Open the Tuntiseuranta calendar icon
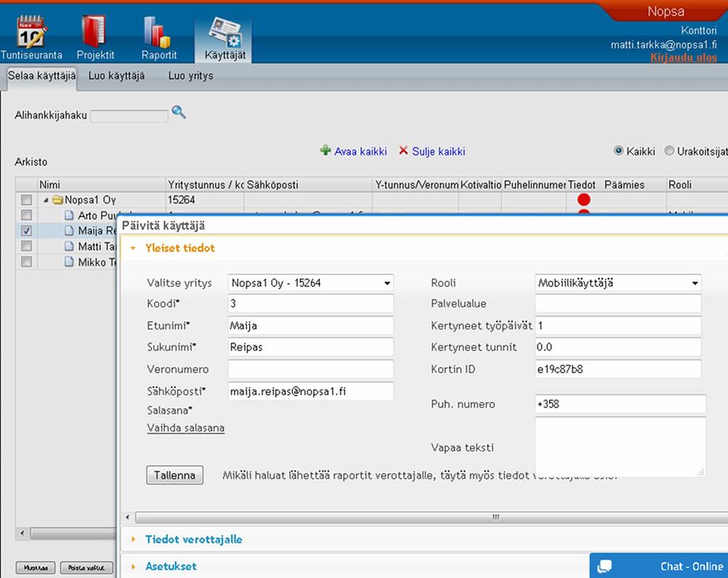The height and width of the screenshot is (578, 728). 31,31
